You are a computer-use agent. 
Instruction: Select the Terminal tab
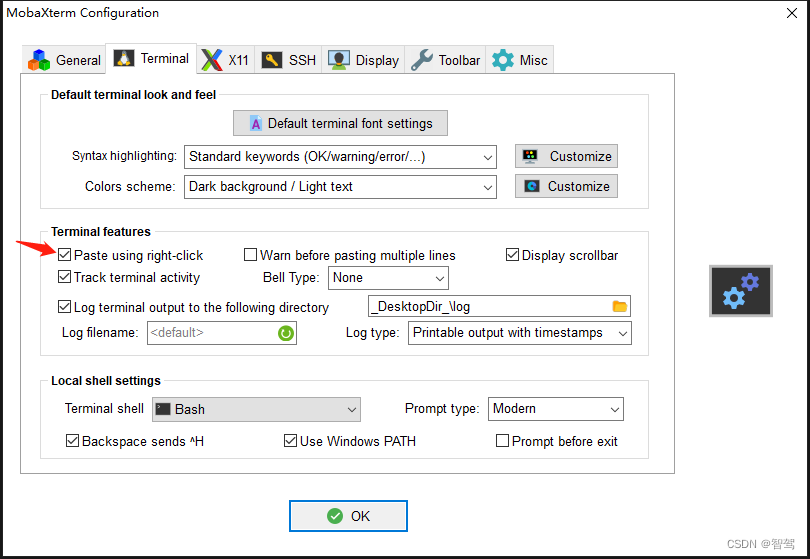click(x=151, y=58)
